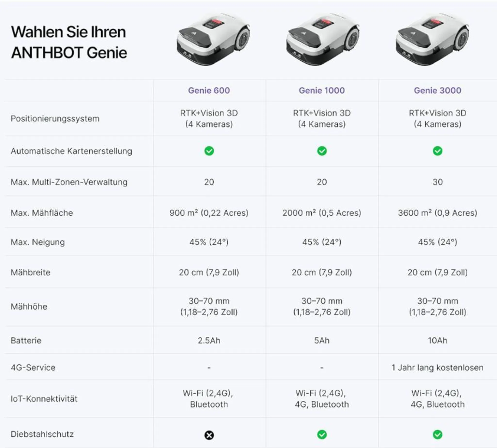
Task: Click Genie 600 green check for Automatische Kartenerstellung
Action: click(x=209, y=151)
